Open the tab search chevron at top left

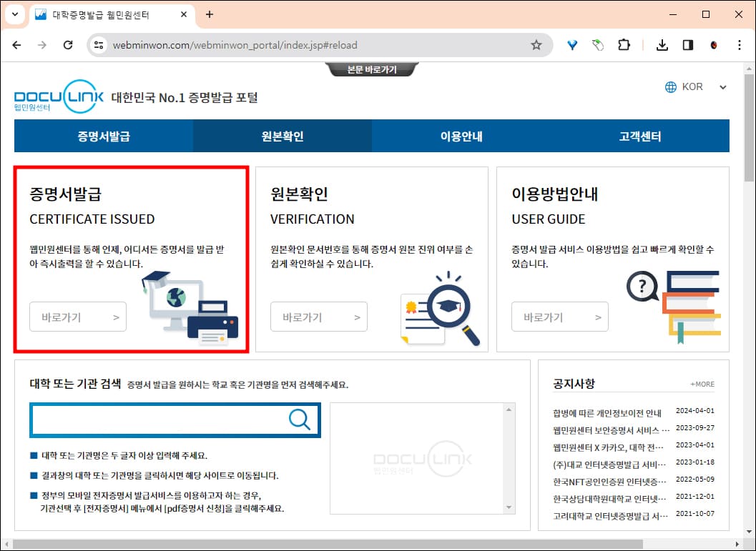[x=14, y=14]
